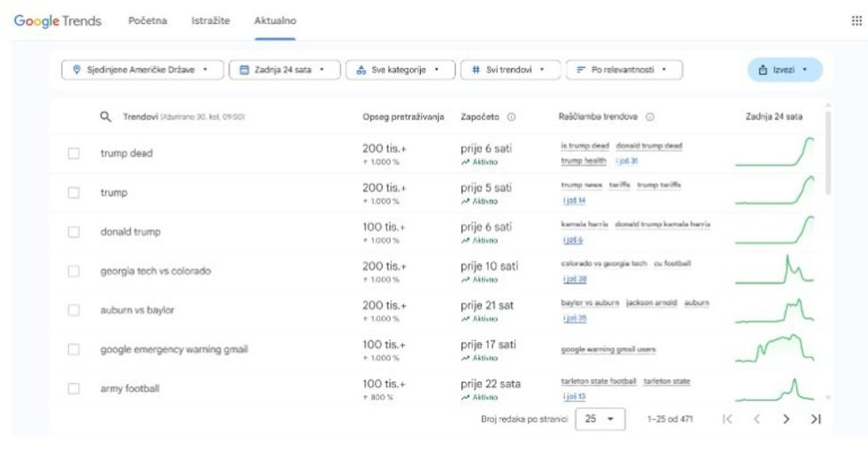Switch to the Istražite tab
868x451 pixels.
coord(211,20)
